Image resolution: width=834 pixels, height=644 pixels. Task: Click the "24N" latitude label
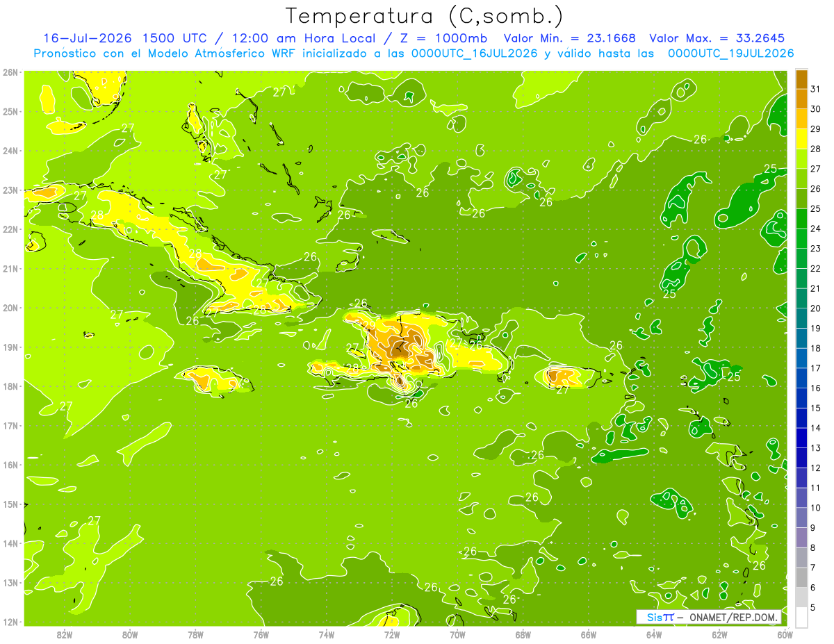[10, 151]
